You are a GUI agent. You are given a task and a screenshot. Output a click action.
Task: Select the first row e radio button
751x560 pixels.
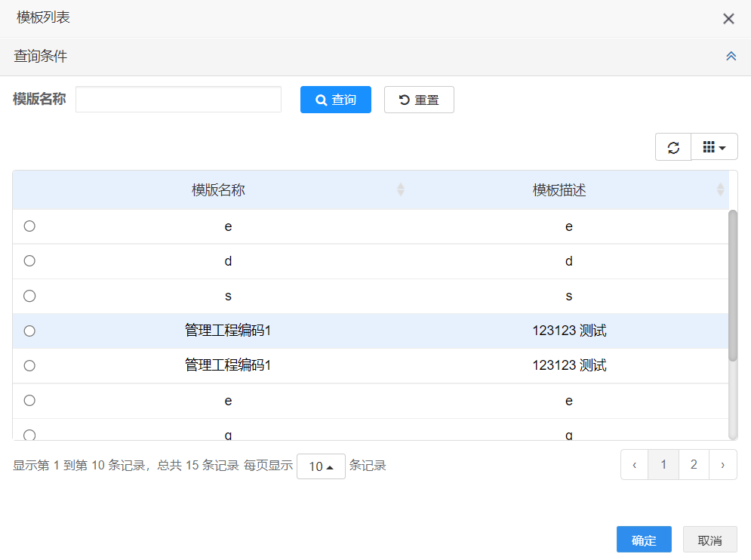[x=29, y=226]
